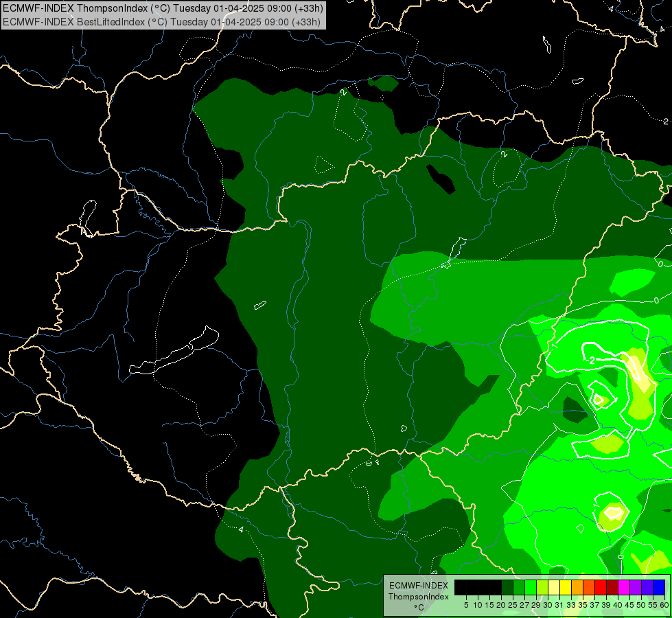This screenshot has height=618, width=672.
Task: Select bright green 27–29 legend swatch
Action: coord(531,587)
